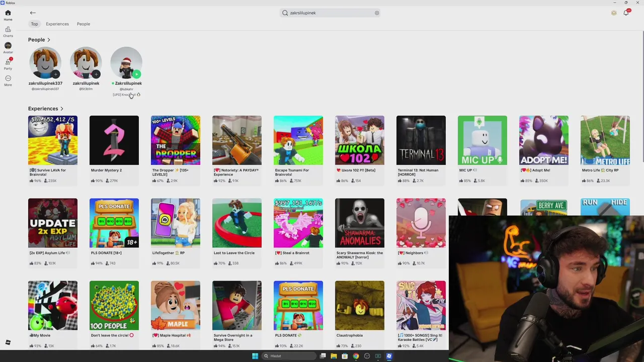Clear the search field text

[x=377, y=13]
